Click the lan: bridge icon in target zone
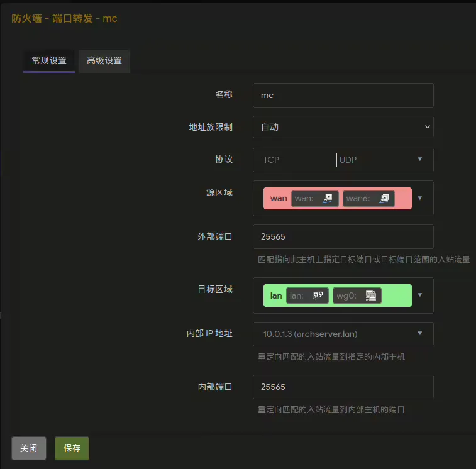 pos(318,295)
